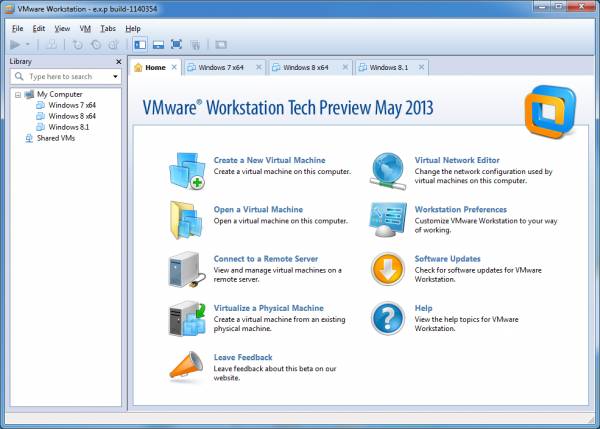Viewport: 600px width, 429px height.
Task: Click the Virtualize a Physical Machine link
Action: (x=268, y=308)
